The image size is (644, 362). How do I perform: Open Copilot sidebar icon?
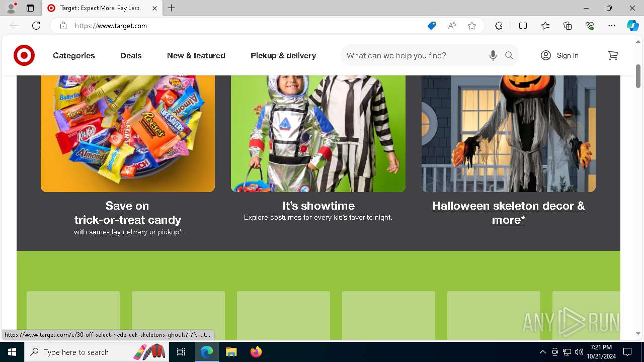(632, 26)
